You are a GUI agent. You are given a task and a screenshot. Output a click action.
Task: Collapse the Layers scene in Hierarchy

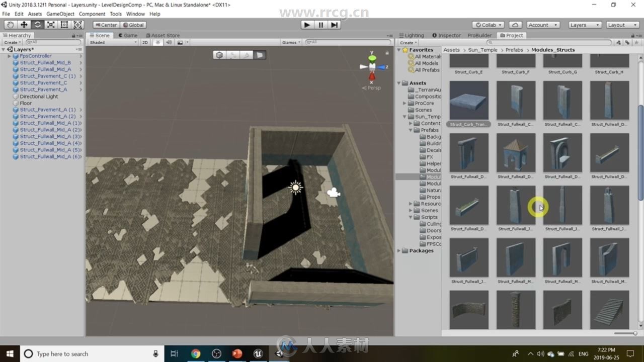click(x=4, y=49)
